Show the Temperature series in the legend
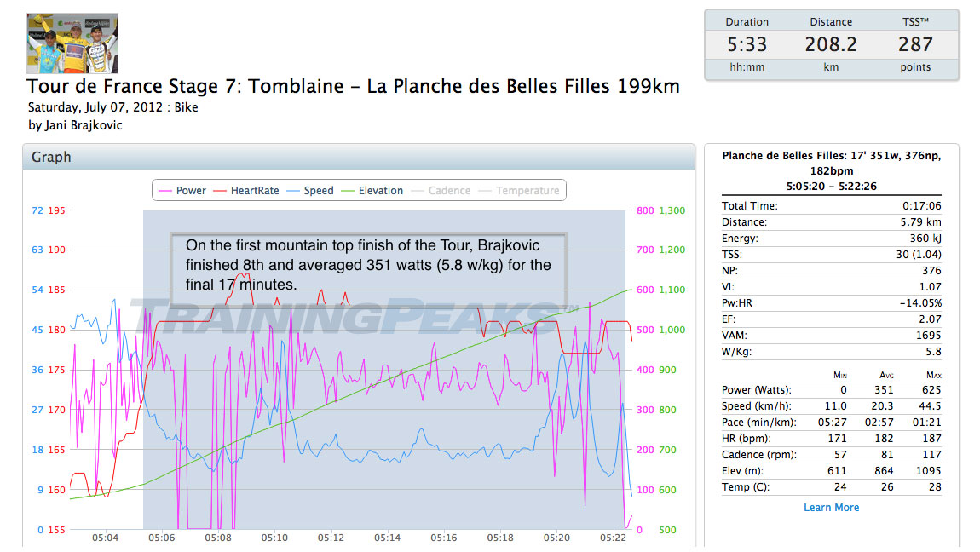980x552 pixels. coord(519,191)
